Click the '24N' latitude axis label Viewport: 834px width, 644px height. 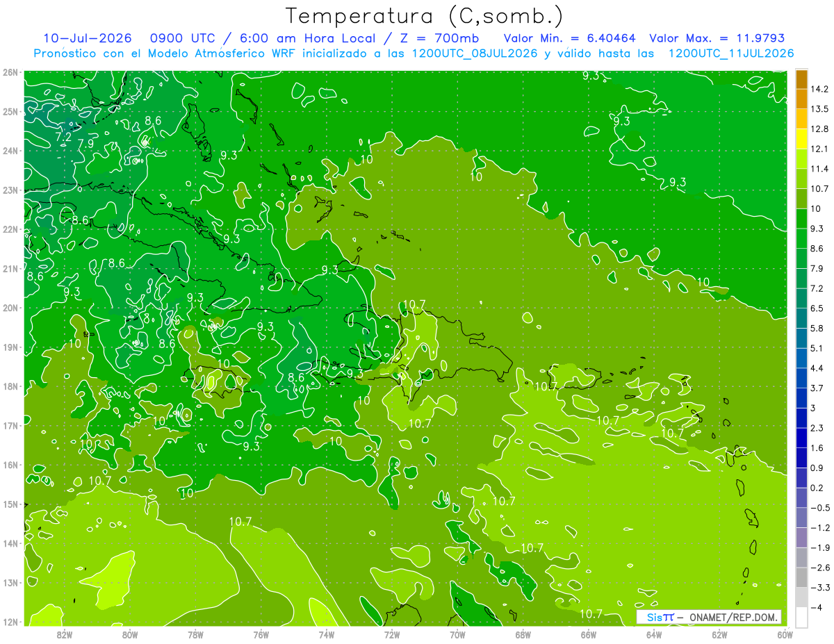click(x=10, y=151)
